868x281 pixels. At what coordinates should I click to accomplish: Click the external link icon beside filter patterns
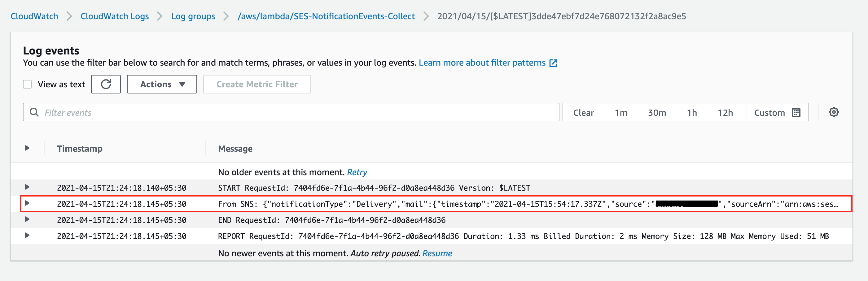pos(553,63)
